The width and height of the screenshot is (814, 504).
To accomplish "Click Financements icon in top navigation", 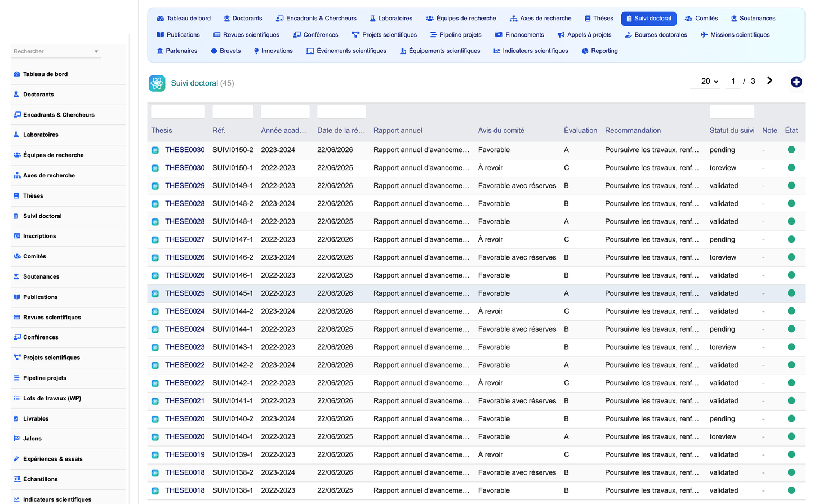I will tap(499, 35).
